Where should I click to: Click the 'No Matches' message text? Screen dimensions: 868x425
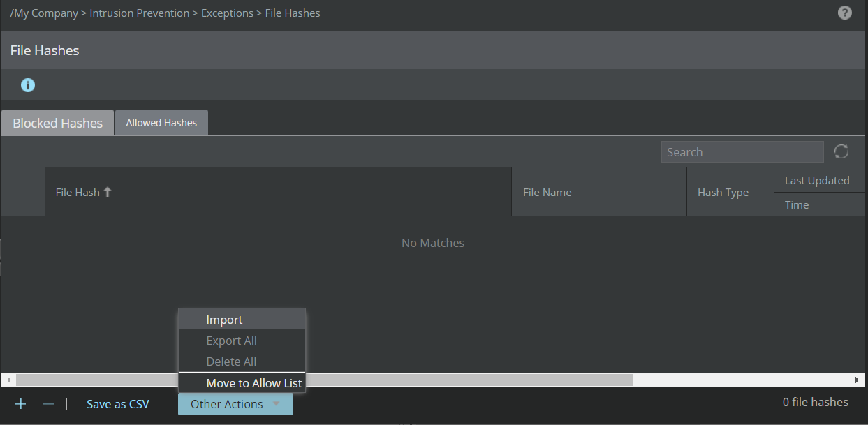pyautogui.click(x=433, y=243)
